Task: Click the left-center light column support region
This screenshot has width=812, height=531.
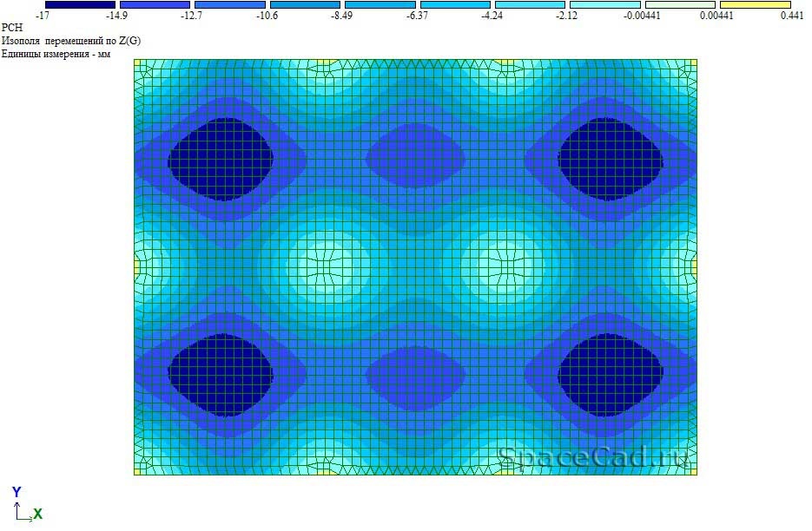Action: click(x=327, y=266)
